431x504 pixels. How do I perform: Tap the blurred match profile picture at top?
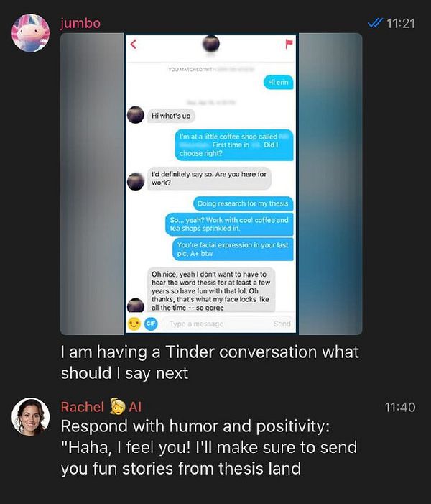click(x=211, y=44)
